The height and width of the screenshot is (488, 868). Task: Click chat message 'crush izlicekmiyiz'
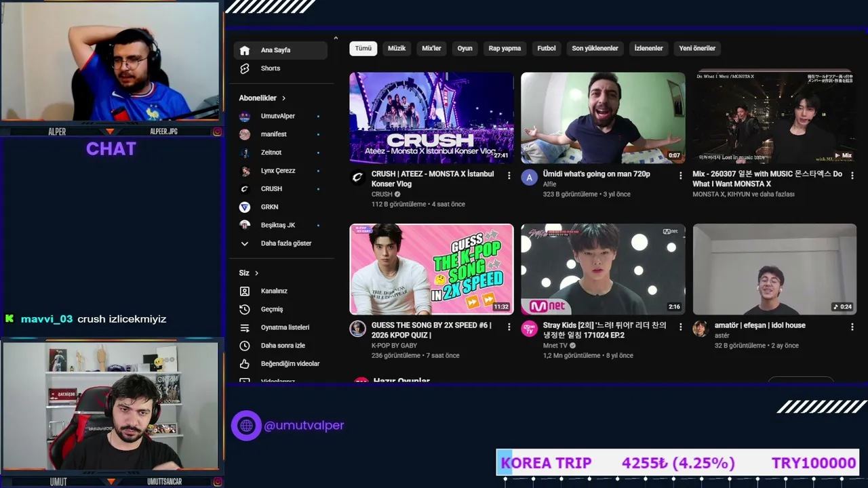pos(122,319)
